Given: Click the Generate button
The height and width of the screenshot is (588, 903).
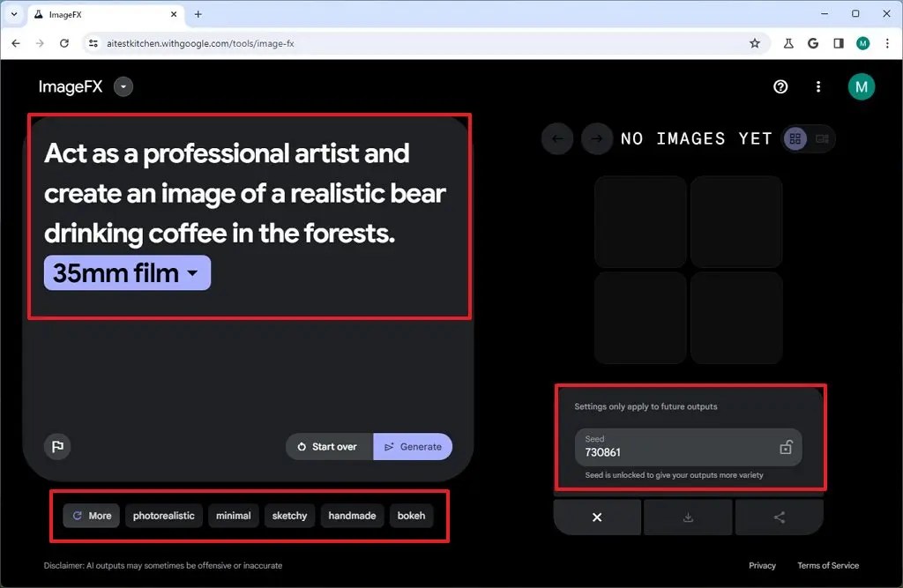Looking at the screenshot, I should point(413,446).
